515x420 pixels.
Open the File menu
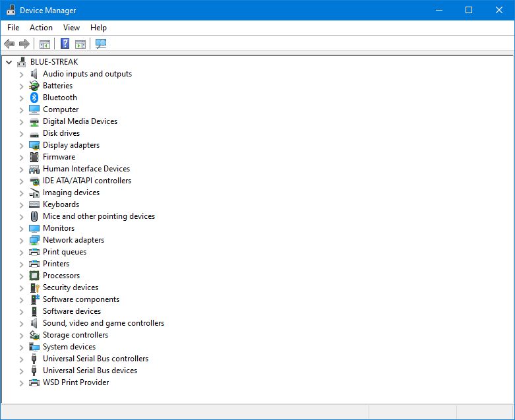(x=13, y=28)
